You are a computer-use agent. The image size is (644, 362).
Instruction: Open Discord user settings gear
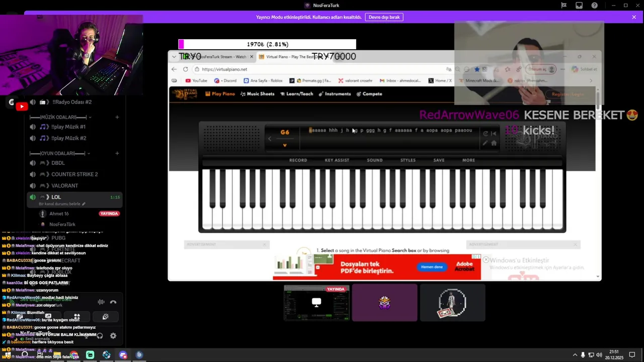113,336
